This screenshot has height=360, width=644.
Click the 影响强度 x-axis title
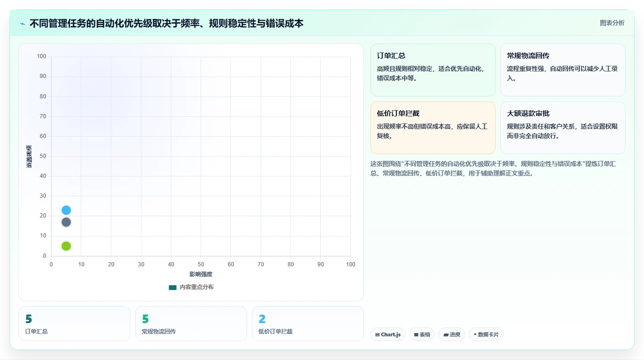pyautogui.click(x=201, y=274)
